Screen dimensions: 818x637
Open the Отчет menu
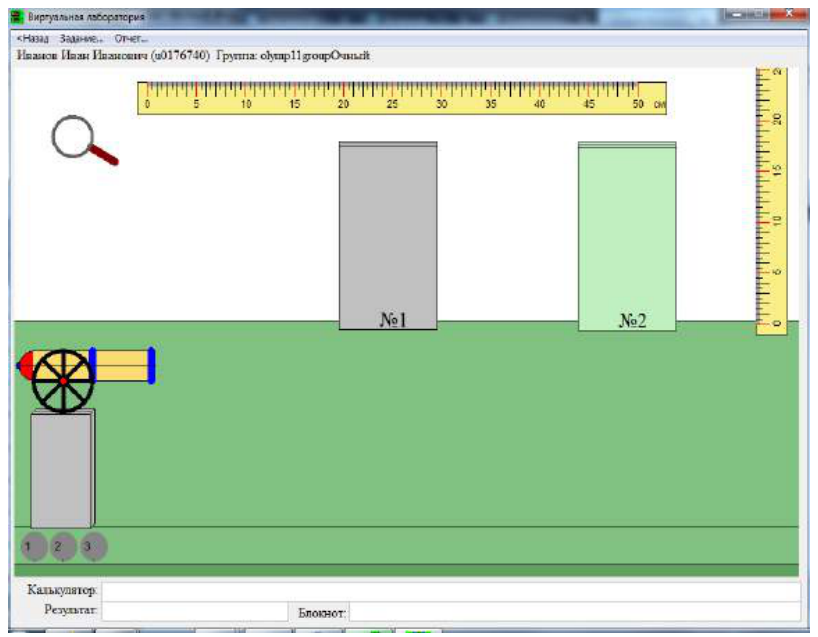pyautogui.click(x=131, y=39)
